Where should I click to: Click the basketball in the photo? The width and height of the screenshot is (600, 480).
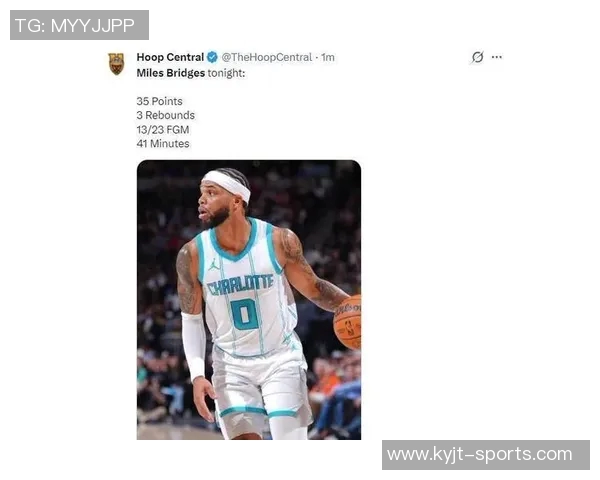347,322
